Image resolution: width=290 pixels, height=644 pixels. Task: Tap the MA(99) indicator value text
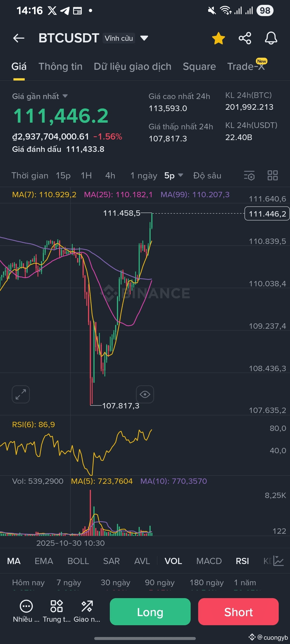[195, 195]
